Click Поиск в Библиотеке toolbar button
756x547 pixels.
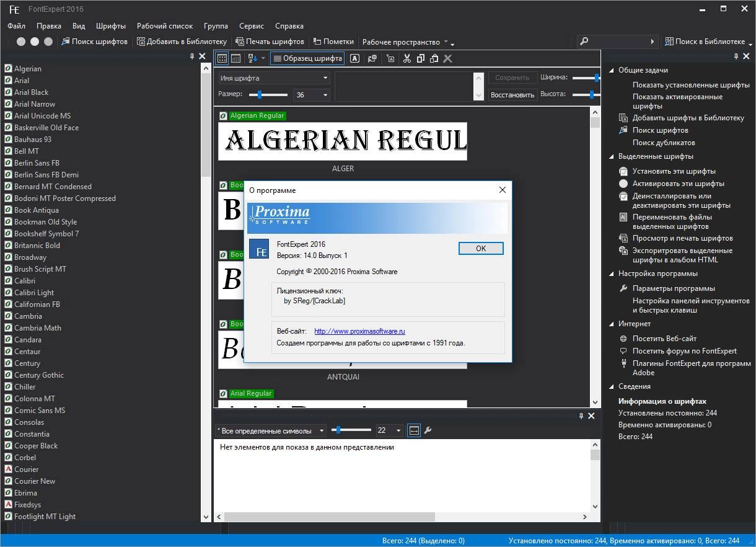[705, 42]
